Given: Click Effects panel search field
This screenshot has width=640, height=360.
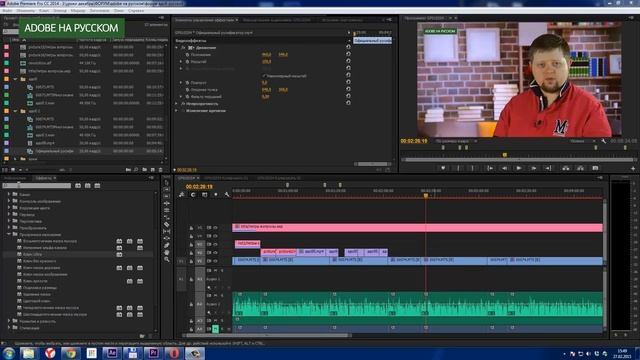Looking at the screenshot, I should click(x=37, y=186).
